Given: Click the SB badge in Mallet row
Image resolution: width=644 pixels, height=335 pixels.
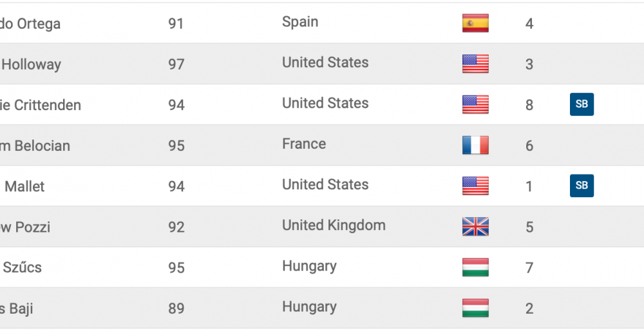Looking at the screenshot, I should click(x=582, y=186).
